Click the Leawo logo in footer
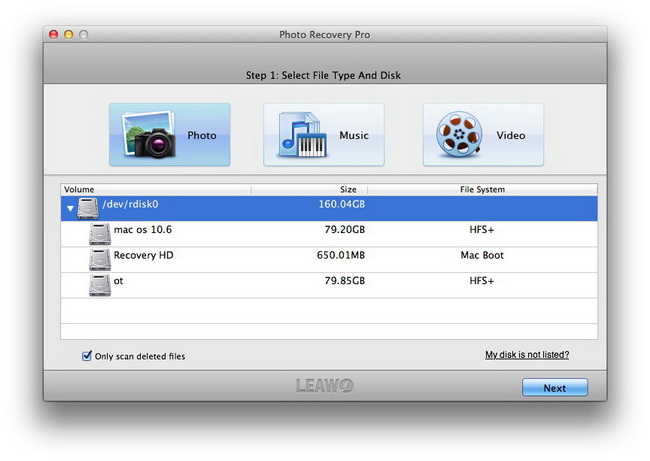This screenshot has width=650, height=461. (x=325, y=386)
